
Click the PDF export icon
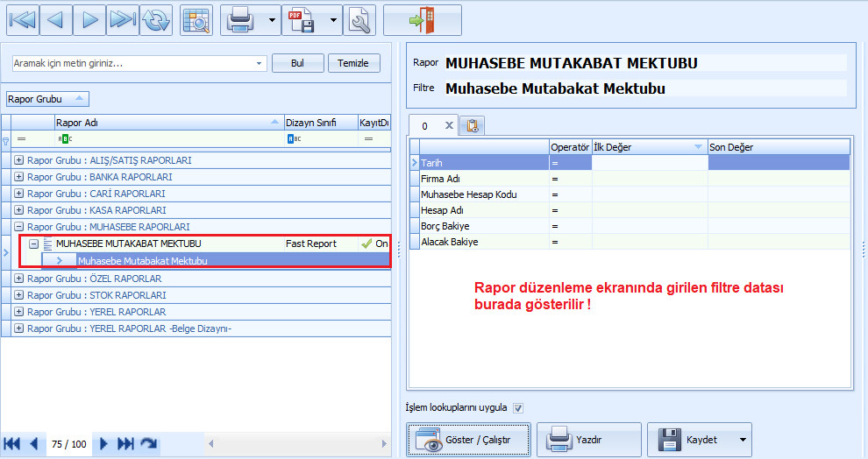point(302,20)
